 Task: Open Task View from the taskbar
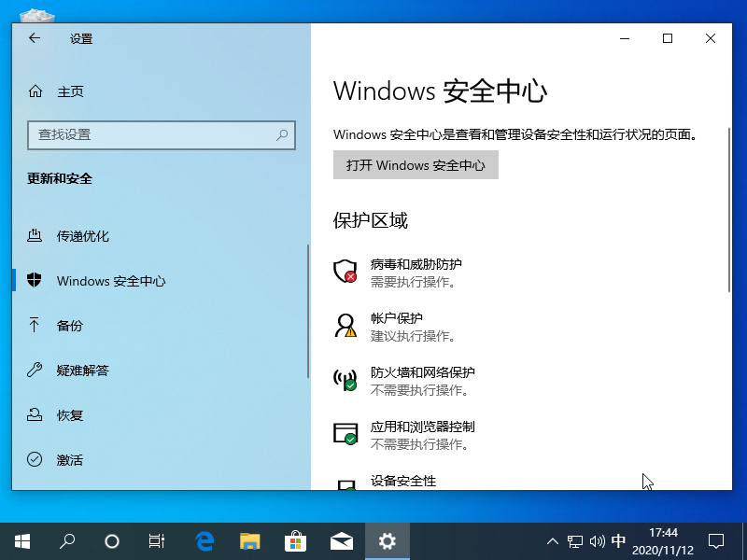(x=156, y=540)
